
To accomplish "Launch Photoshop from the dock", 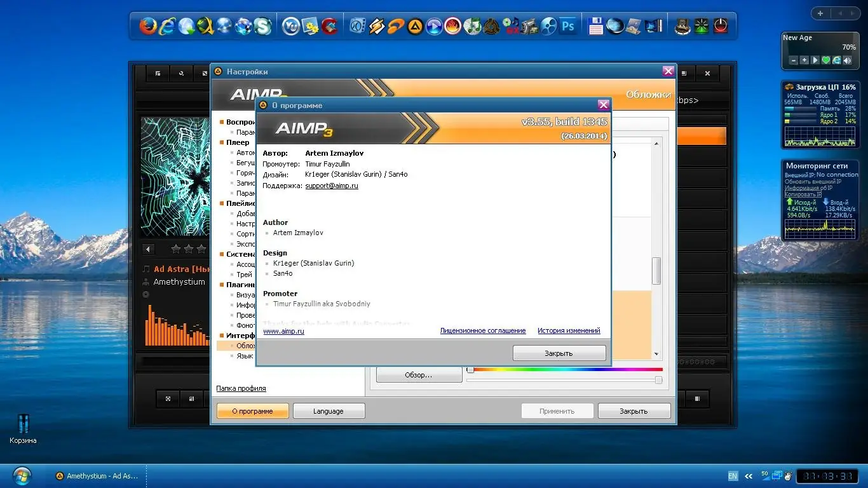I will click(567, 26).
